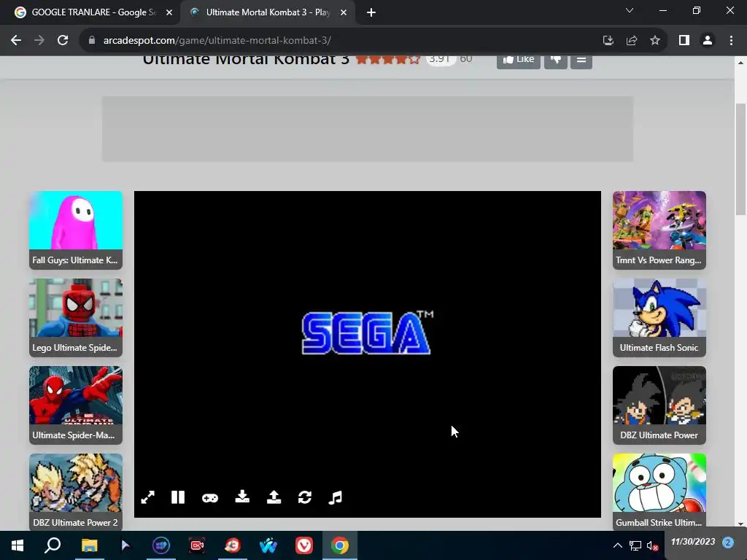Open the screen recorder taskbar app
This screenshot has width=747, height=560.
[197, 545]
